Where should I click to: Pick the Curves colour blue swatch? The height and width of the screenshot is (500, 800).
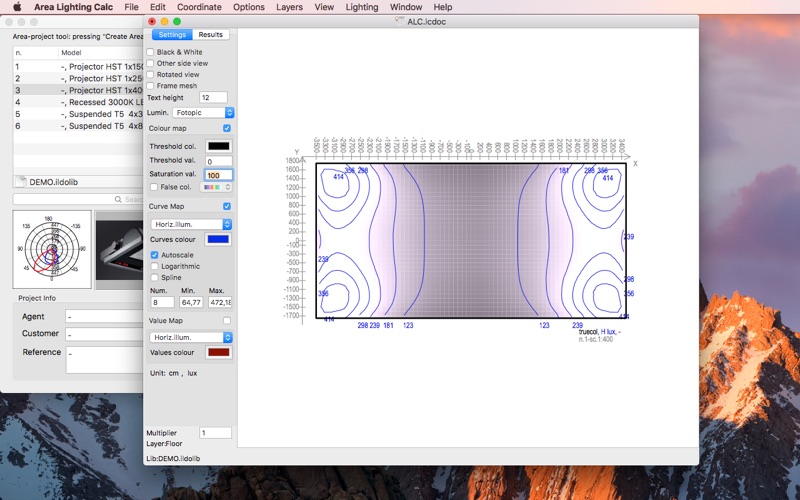pyautogui.click(x=218, y=240)
